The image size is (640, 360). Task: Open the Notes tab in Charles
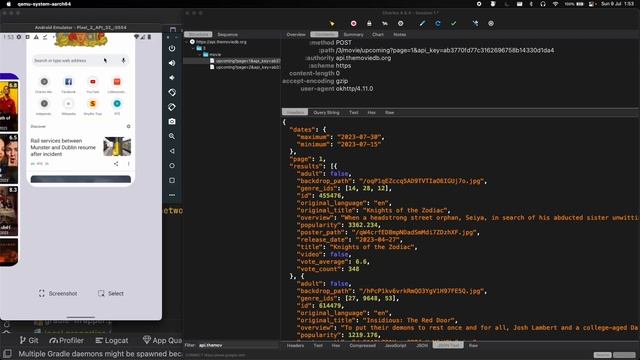coord(400,34)
